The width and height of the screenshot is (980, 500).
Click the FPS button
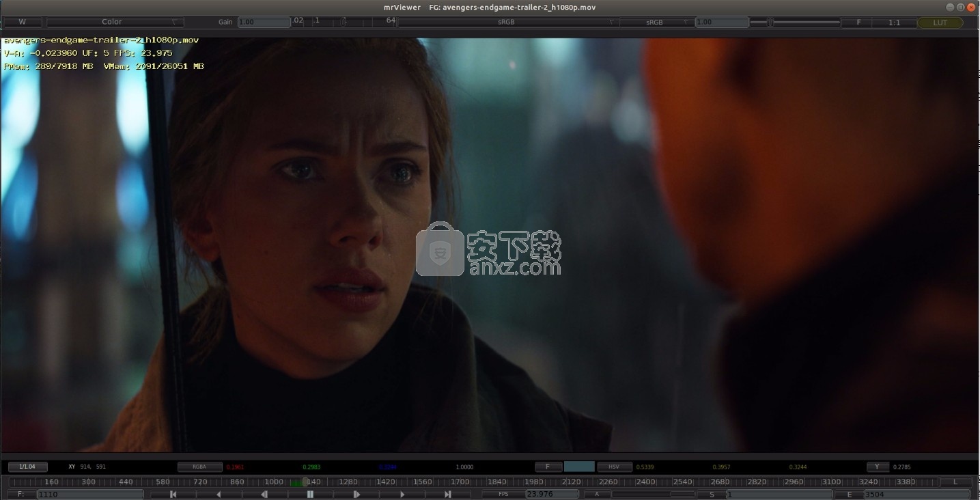pos(503,494)
